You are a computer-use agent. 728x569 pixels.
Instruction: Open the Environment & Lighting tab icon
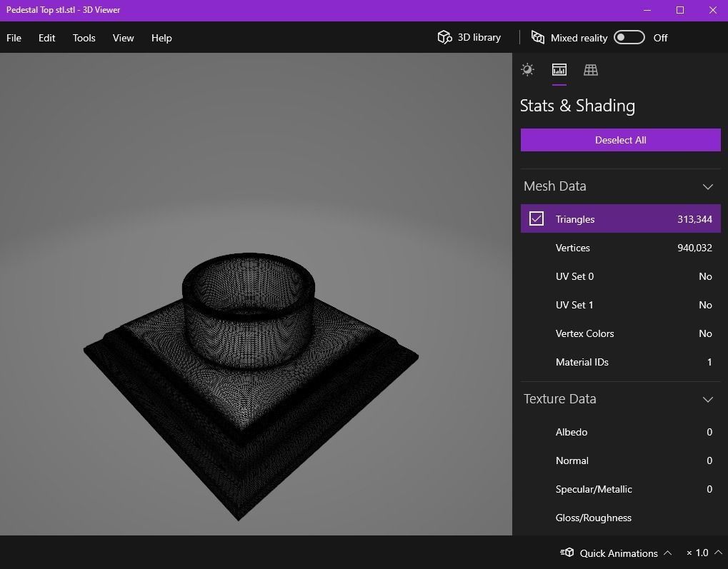pos(527,70)
